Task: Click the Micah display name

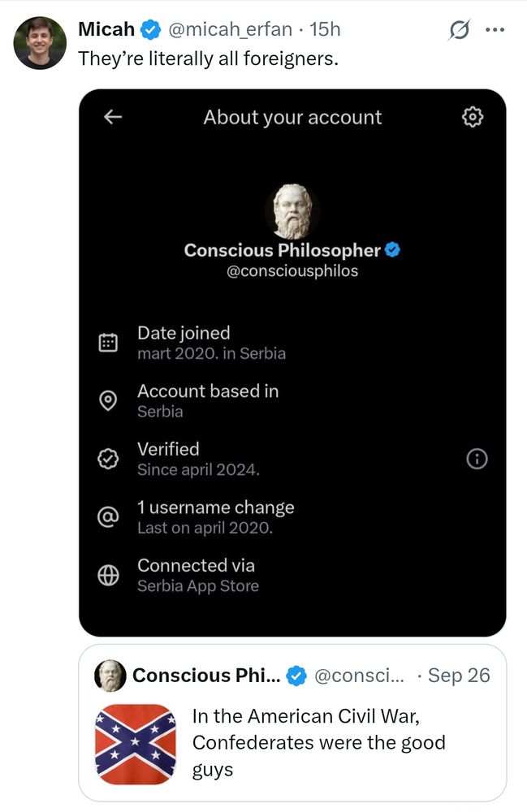Action: (106, 30)
